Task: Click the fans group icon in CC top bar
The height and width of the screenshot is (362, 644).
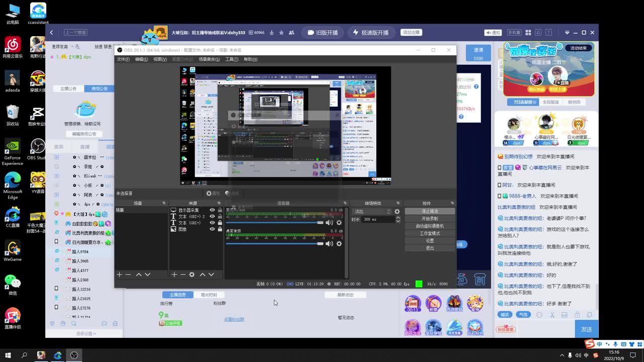Action: click(292, 33)
